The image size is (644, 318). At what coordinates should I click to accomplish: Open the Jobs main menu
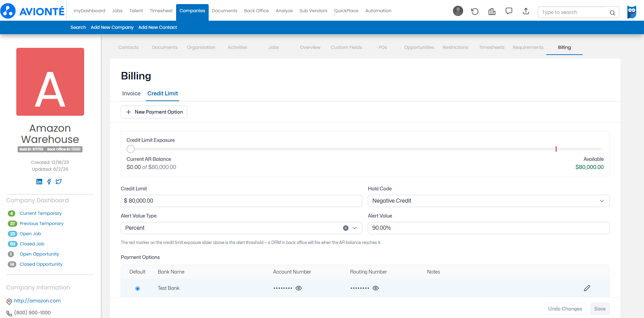point(117,11)
